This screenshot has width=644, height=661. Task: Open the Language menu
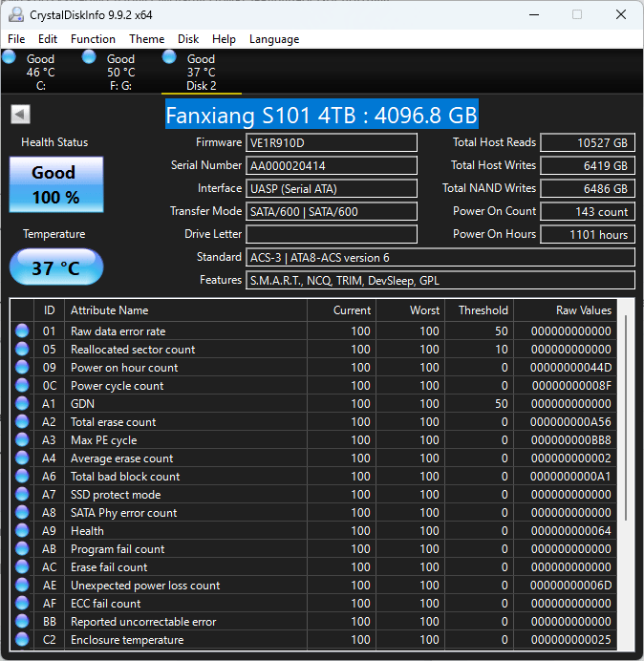[274, 39]
